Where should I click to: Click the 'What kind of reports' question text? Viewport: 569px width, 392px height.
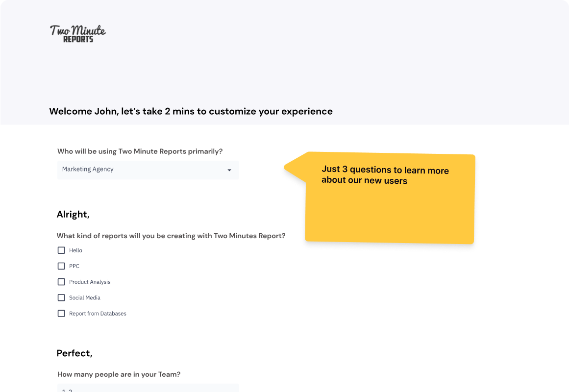tap(171, 236)
